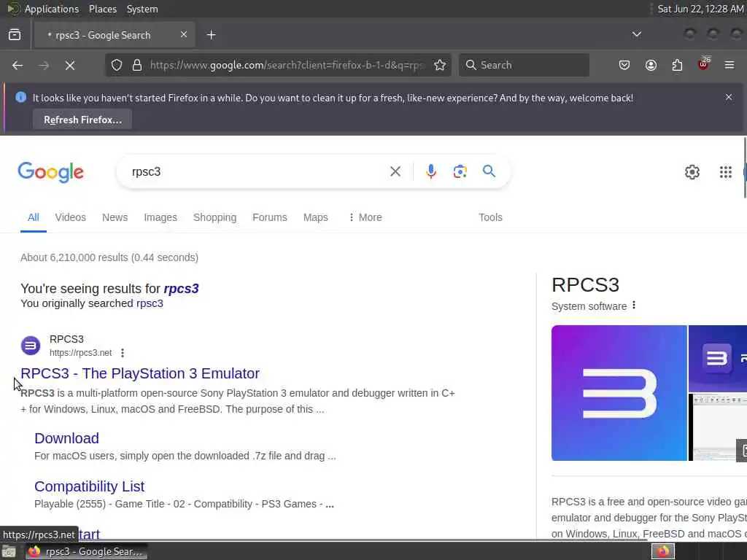Screen dimensions: 747x560
Task: Open the tracking protection shield icon
Action: click(117, 65)
